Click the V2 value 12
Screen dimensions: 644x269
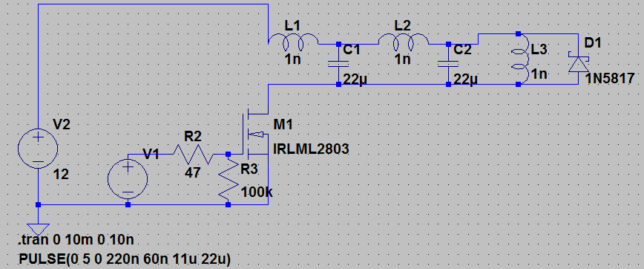coord(61,175)
